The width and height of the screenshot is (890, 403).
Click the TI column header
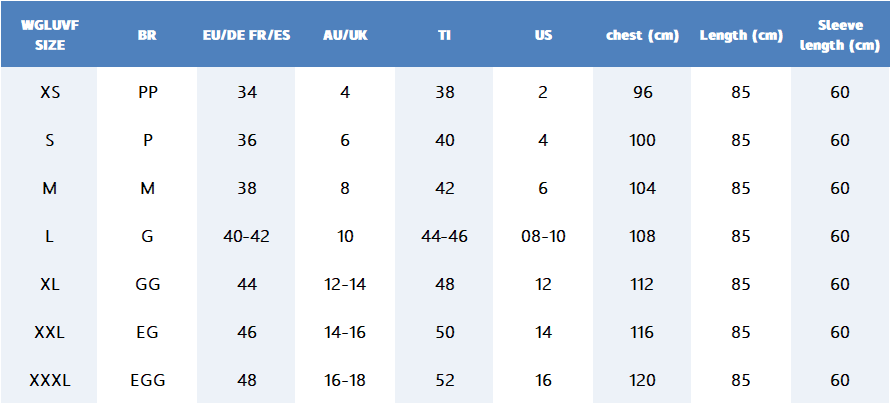pos(444,35)
